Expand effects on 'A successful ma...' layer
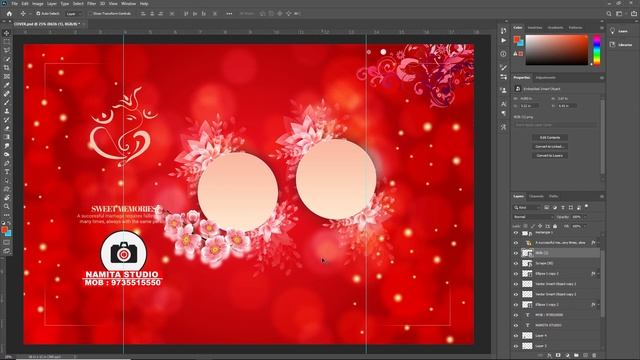The width and height of the screenshot is (640, 360). pyautogui.click(x=598, y=243)
